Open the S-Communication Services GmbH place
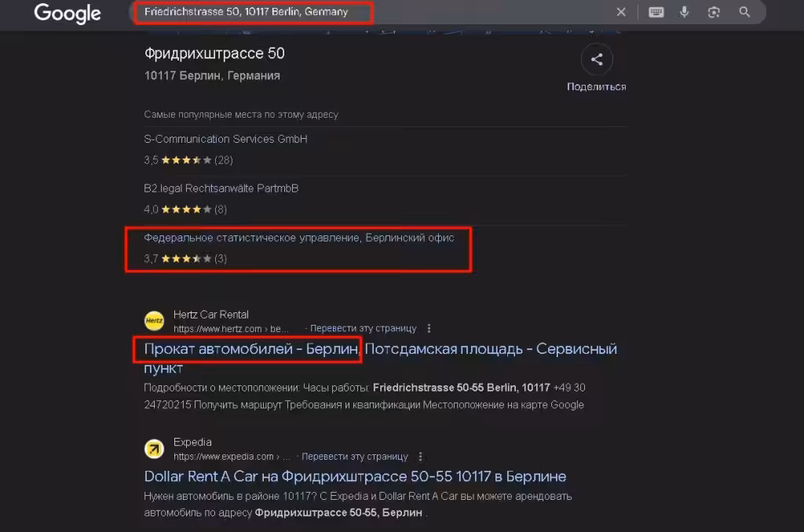This screenshot has width=804, height=532. 225,139
